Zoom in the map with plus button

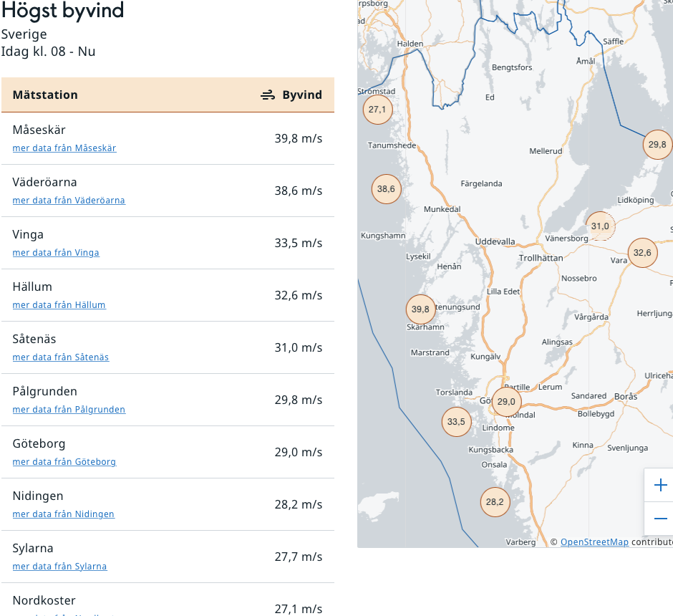tap(660, 486)
